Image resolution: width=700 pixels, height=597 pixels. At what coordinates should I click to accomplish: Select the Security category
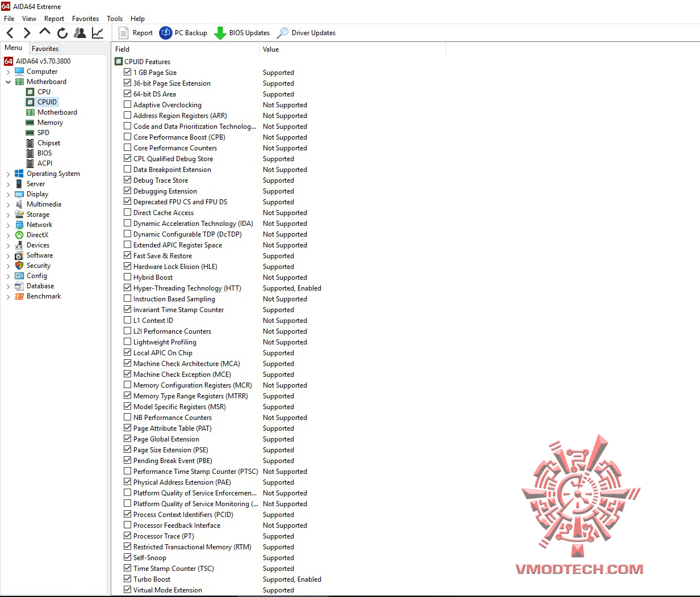pos(39,266)
